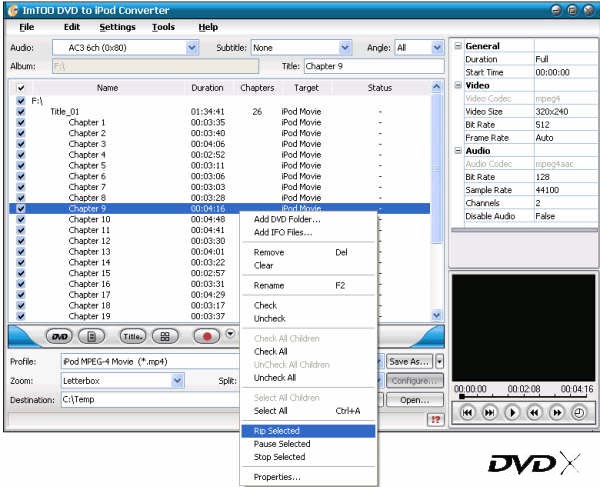This screenshot has height=487, width=600.
Task: Uncheck the Chapter 5 checkbox
Action: click(x=21, y=166)
